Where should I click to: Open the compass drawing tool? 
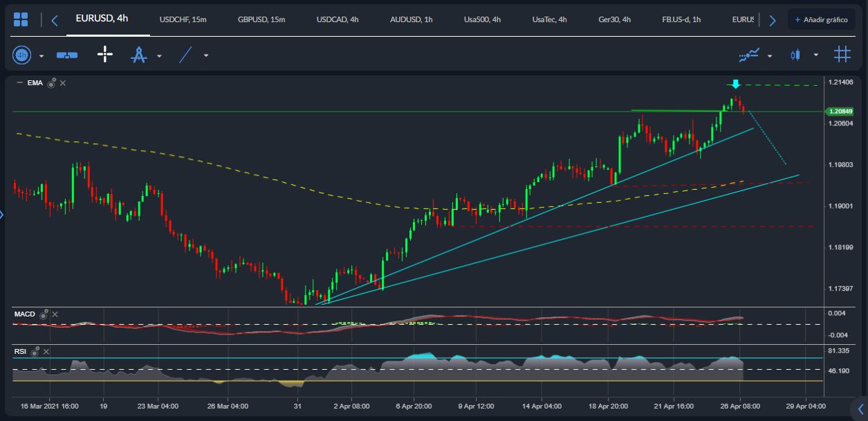[x=139, y=55]
